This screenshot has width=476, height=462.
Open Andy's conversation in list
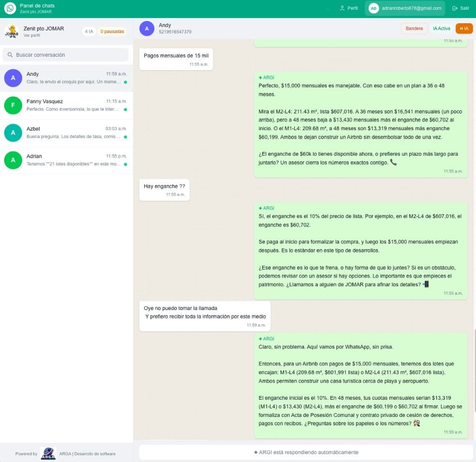click(x=66, y=78)
